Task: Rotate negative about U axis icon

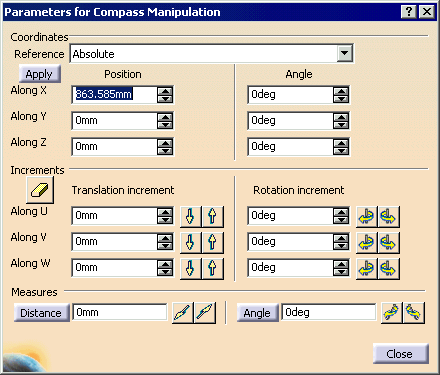Action: 366,216
